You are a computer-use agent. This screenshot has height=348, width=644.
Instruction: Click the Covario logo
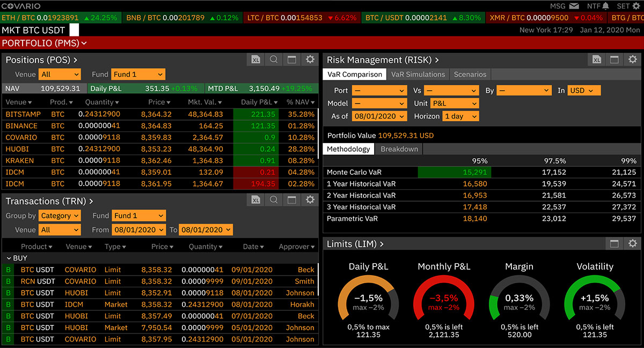click(x=20, y=6)
